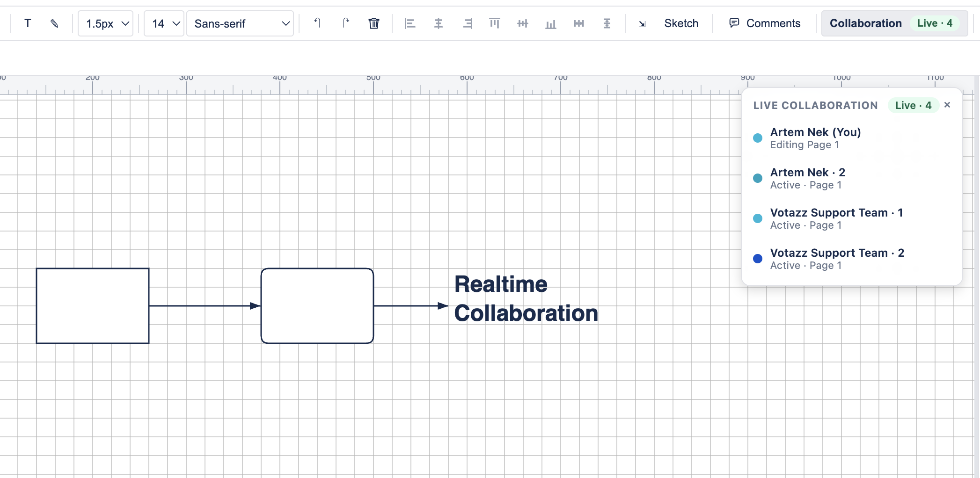
Task: Align shapes to horizontal center
Action: pyautogui.click(x=438, y=23)
